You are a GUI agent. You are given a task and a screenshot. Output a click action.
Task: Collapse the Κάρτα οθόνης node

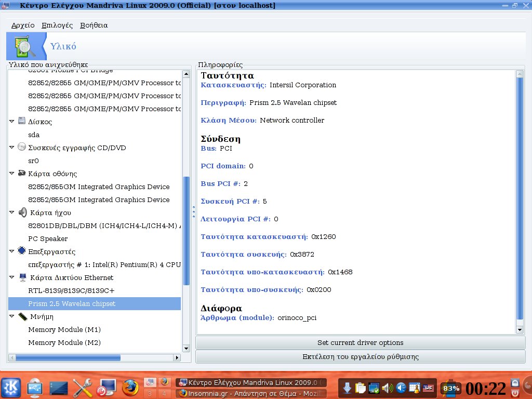(11, 174)
